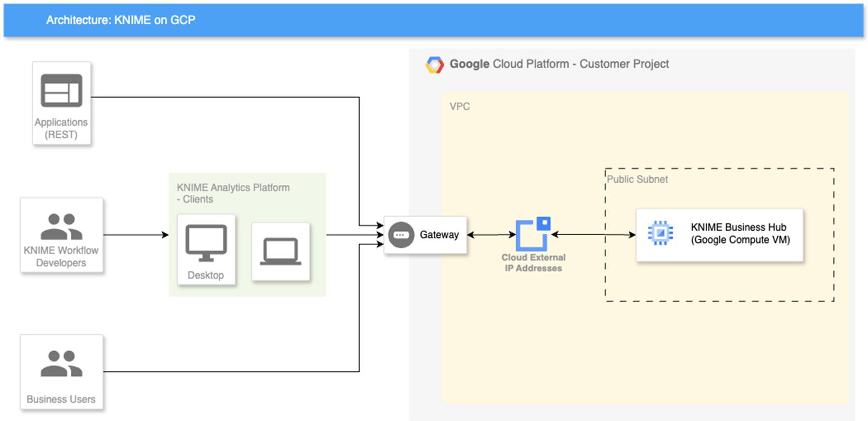Click the Google Cloud Platform hexagon logo

coord(434,65)
